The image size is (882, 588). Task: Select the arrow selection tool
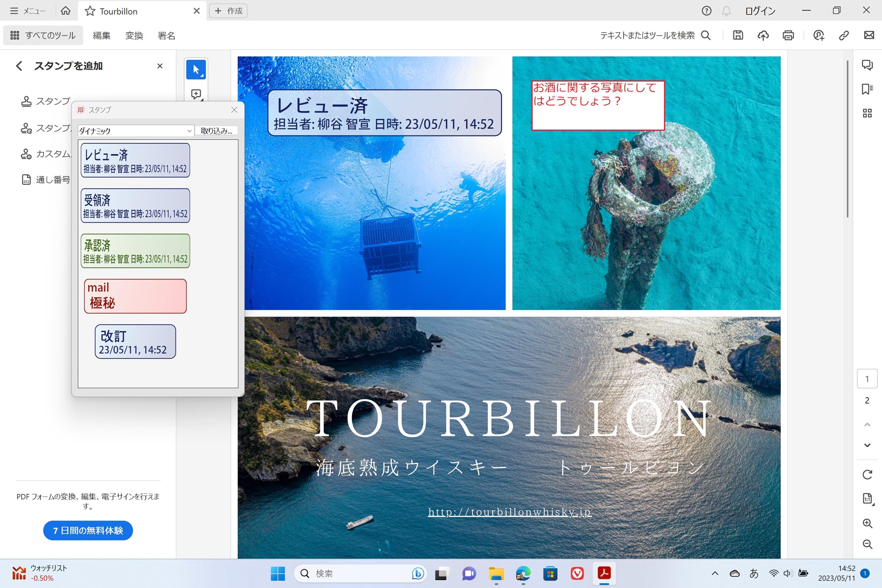coord(196,70)
